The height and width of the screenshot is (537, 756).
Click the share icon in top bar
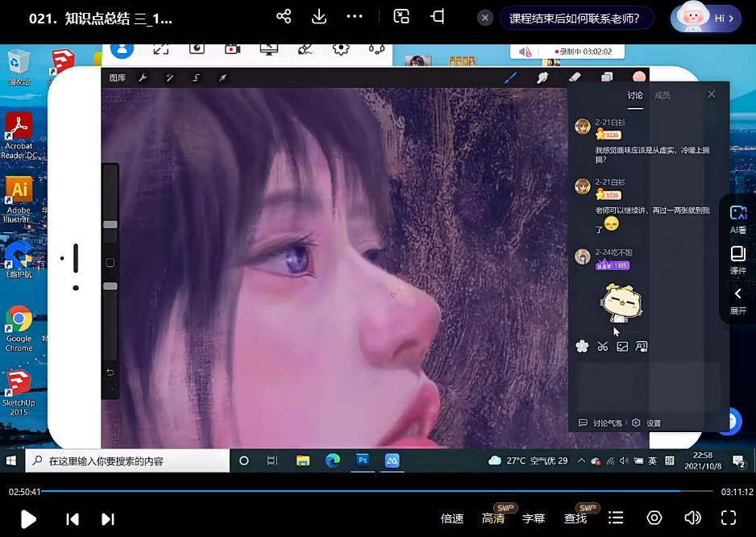(284, 17)
